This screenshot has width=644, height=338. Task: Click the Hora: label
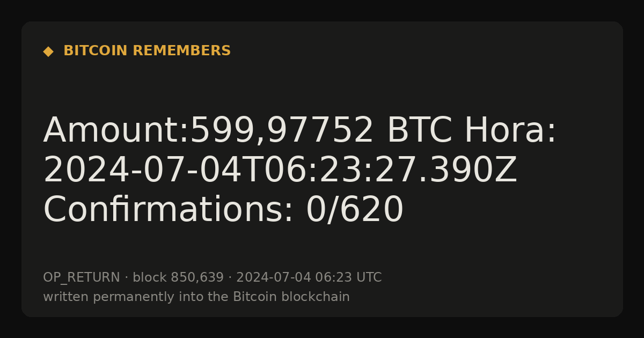[510, 131]
